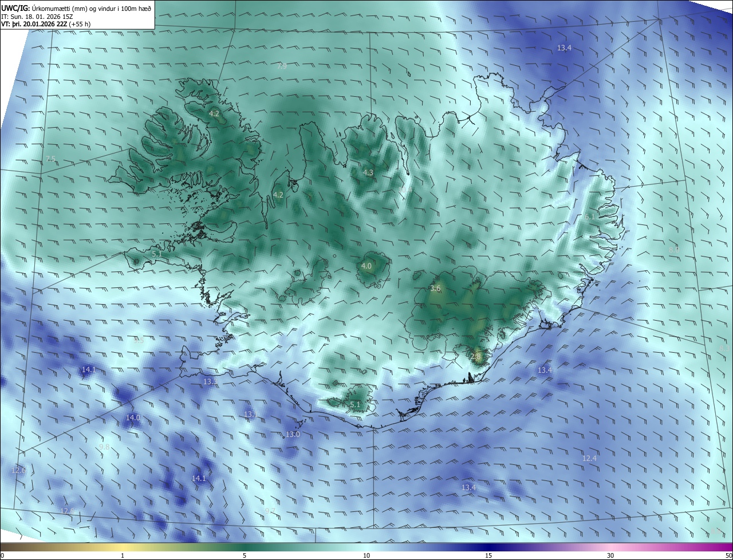
Task: Click the 9.5 value west of Reykjanes
Action: coord(138,341)
